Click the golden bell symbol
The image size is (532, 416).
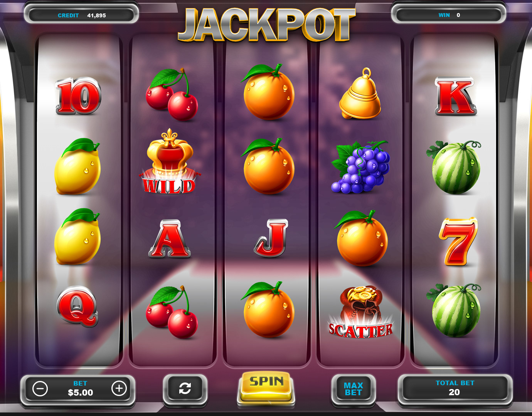[x=360, y=93]
